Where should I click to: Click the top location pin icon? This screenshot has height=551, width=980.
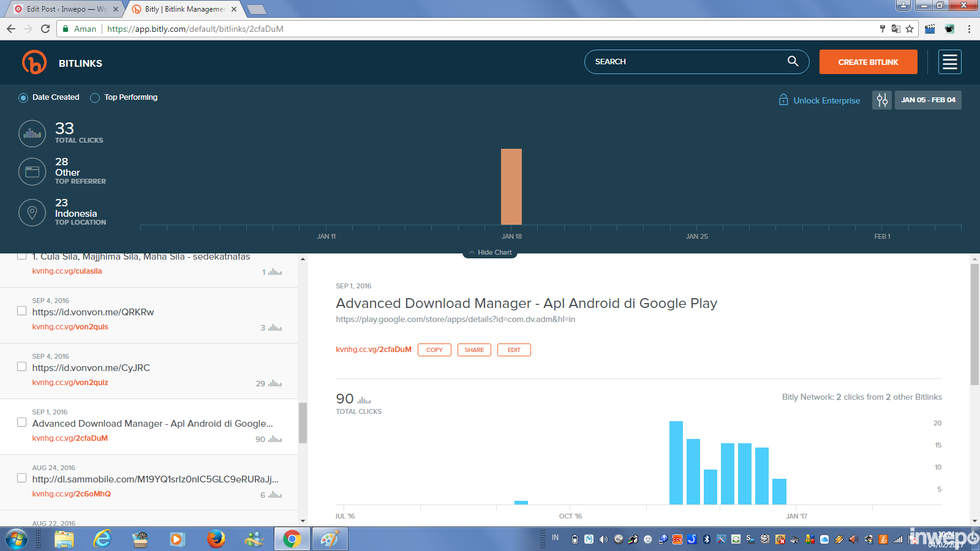pyautogui.click(x=32, y=212)
